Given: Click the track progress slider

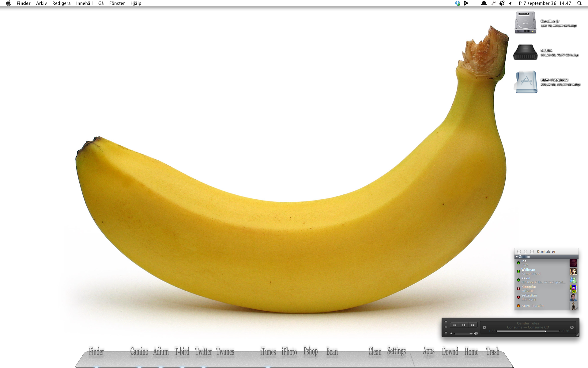Looking at the screenshot, I should [528, 331].
